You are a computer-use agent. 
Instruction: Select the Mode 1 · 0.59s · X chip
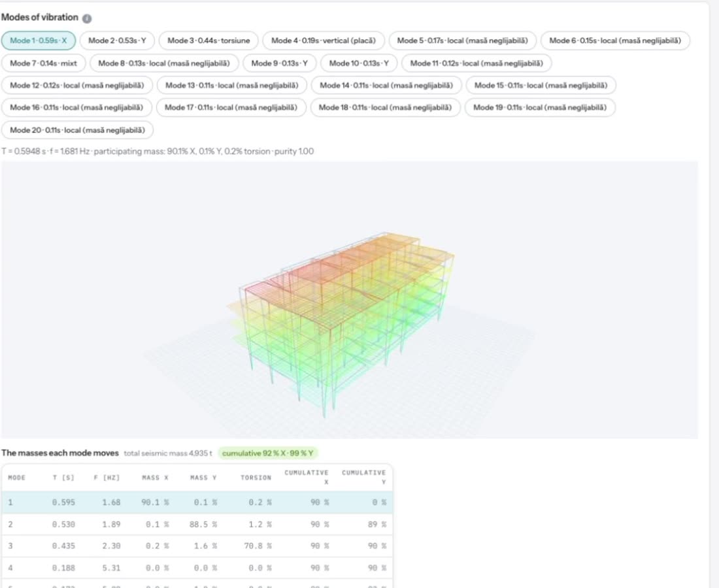point(39,41)
